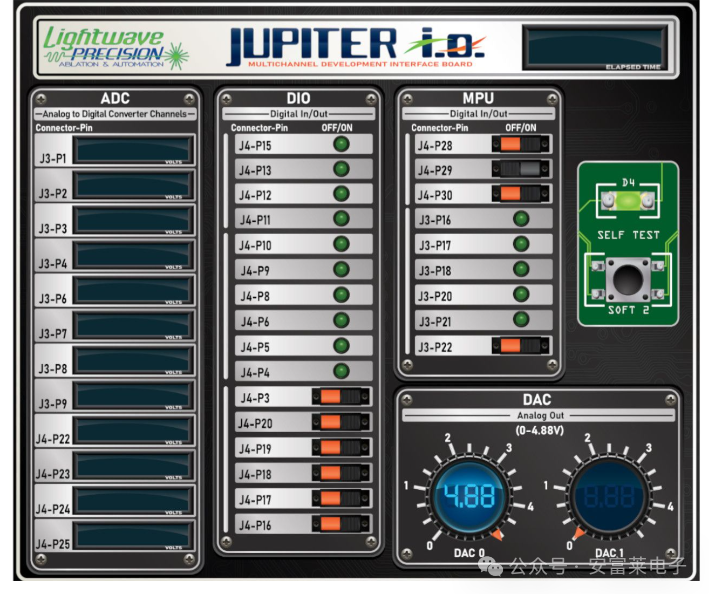Click the J4-P11 LED indicator

coord(342,219)
